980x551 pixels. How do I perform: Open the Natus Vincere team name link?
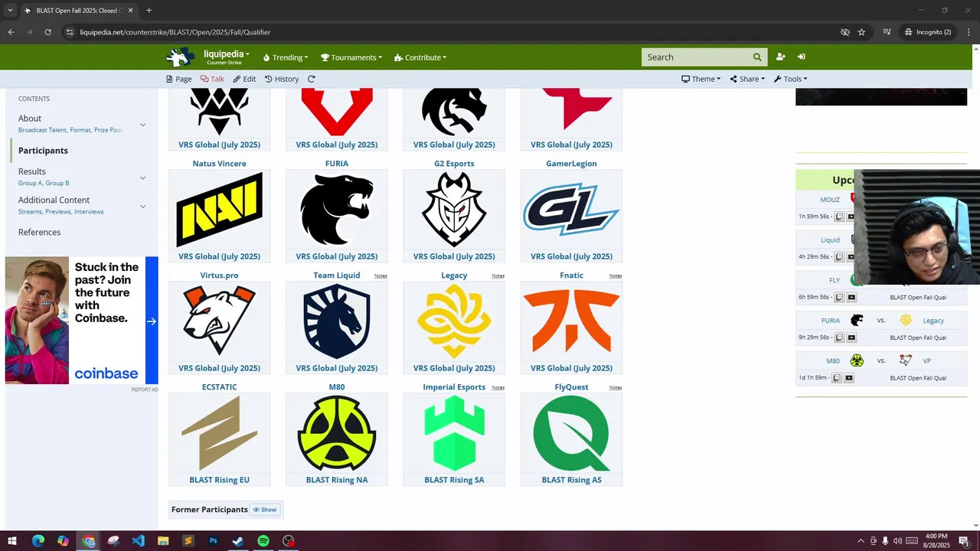pyautogui.click(x=219, y=163)
